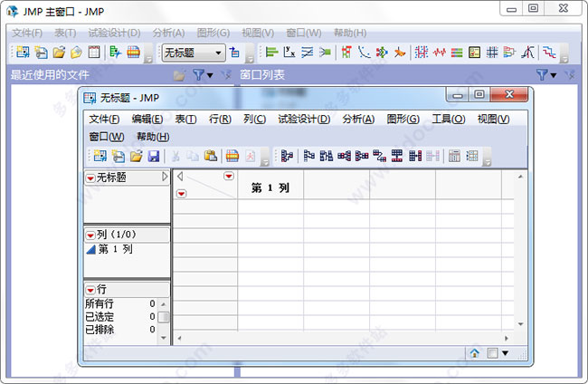Click 所有行 entry in rows panel
The width and height of the screenshot is (588, 384).
[99, 303]
